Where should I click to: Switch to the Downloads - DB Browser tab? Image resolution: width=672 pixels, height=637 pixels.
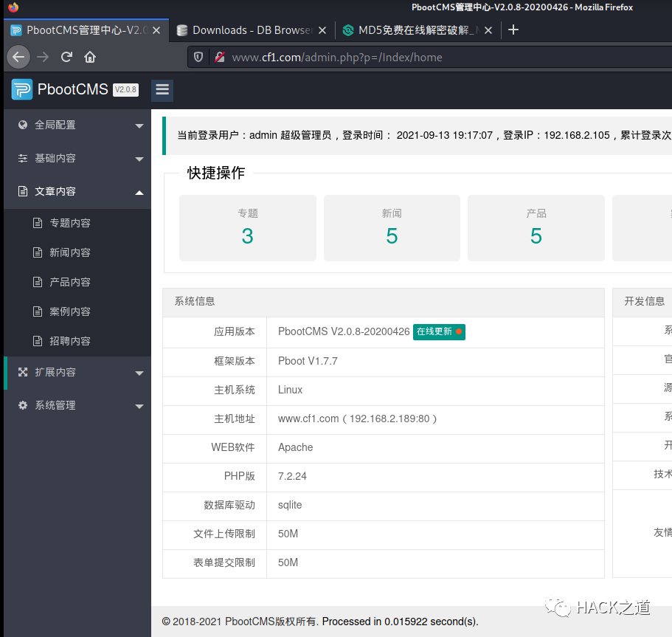[252, 30]
